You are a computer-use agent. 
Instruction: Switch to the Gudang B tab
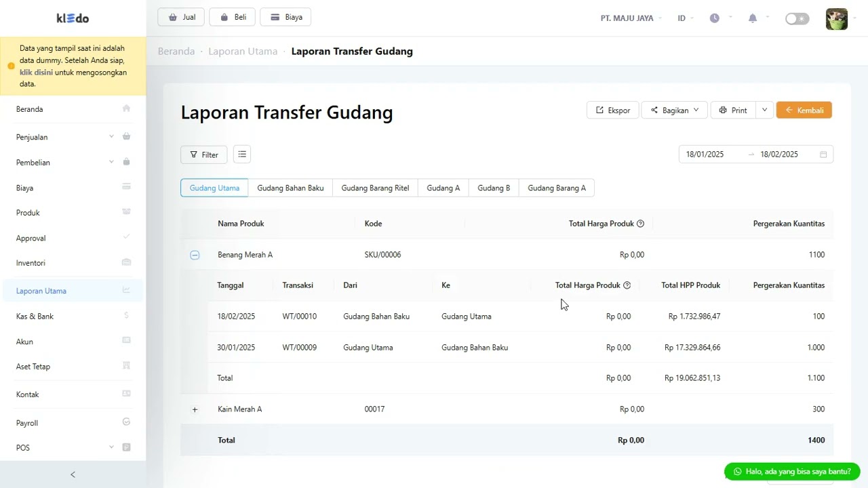(494, 188)
